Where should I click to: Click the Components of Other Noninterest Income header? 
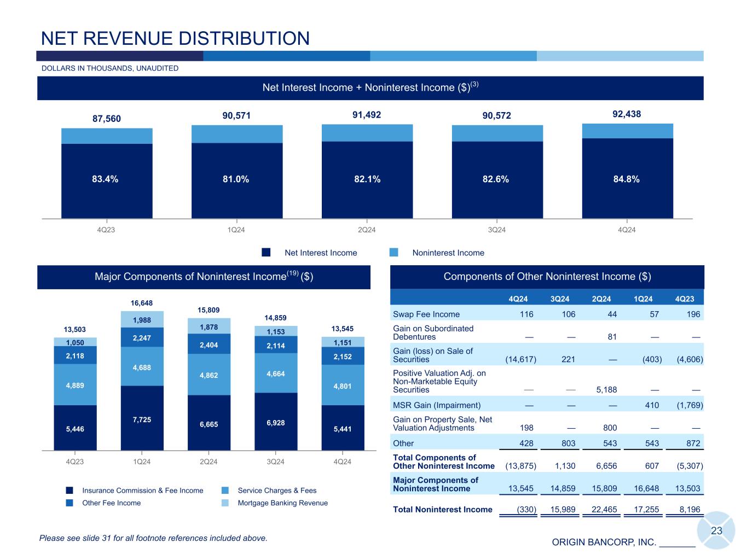[x=547, y=277]
